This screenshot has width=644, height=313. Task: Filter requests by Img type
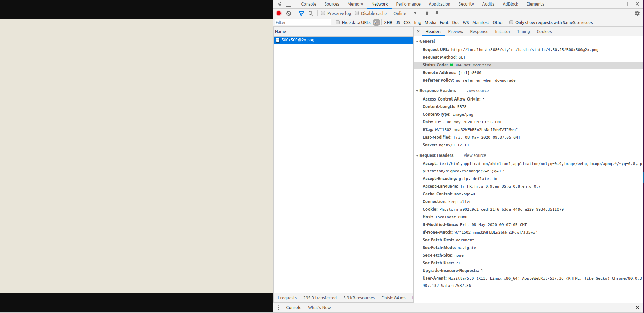(x=417, y=22)
